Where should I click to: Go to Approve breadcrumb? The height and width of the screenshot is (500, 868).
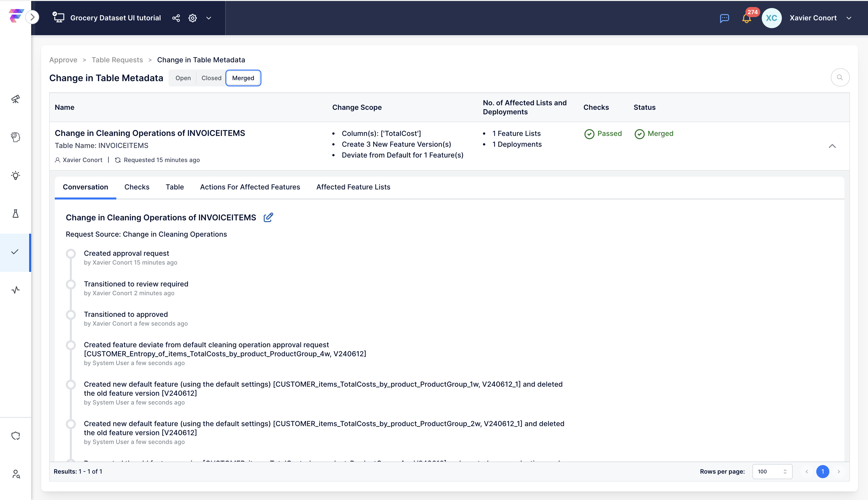click(63, 60)
